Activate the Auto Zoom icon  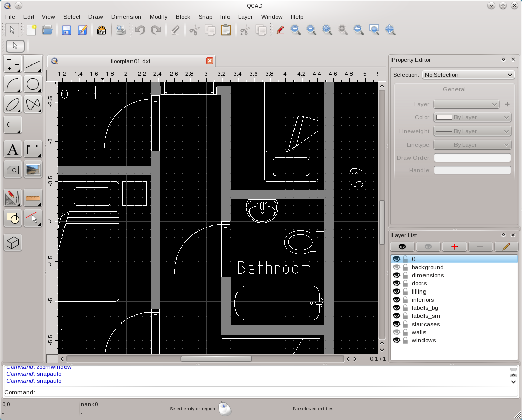(327, 30)
